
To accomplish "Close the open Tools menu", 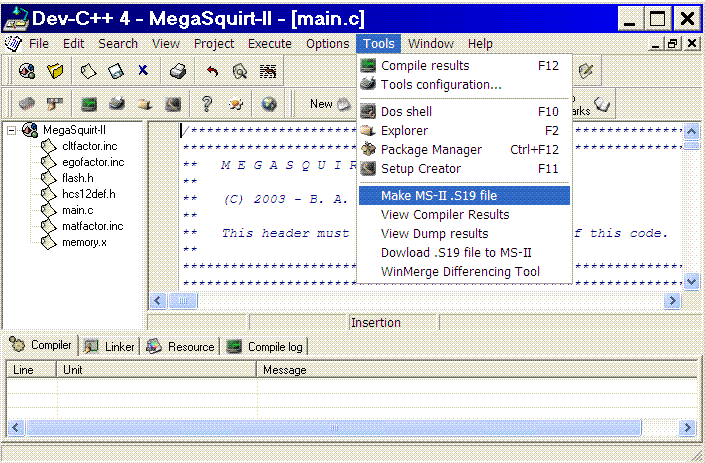I will [379, 44].
